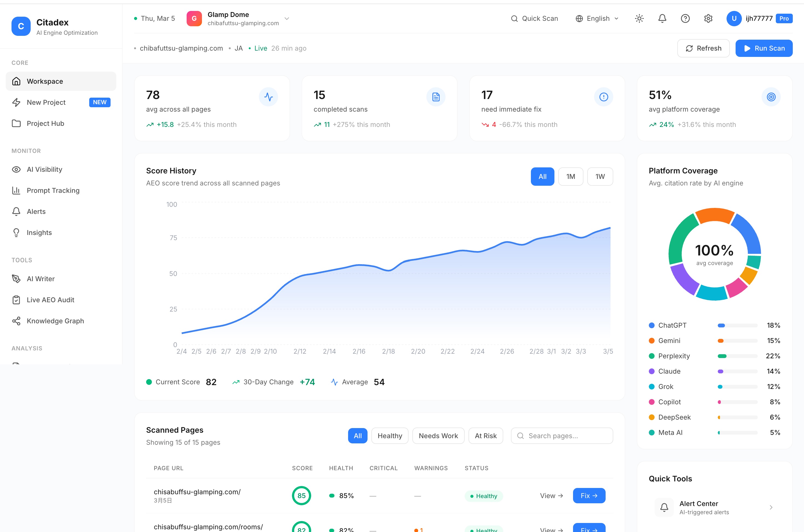The height and width of the screenshot is (532, 804).
Task: Open Knowledge Graph from sidebar
Action: click(x=55, y=321)
